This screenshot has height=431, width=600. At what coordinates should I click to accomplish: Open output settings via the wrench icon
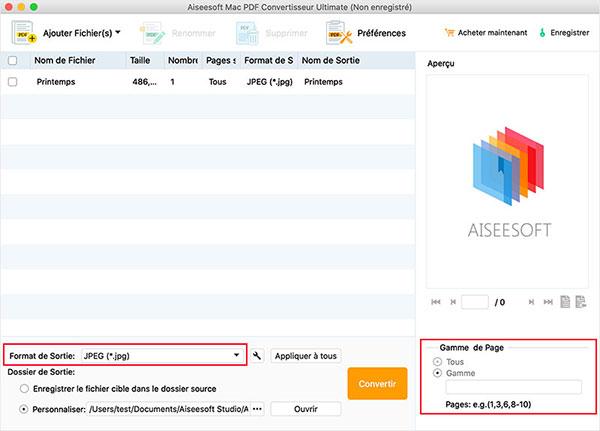pyautogui.click(x=257, y=355)
